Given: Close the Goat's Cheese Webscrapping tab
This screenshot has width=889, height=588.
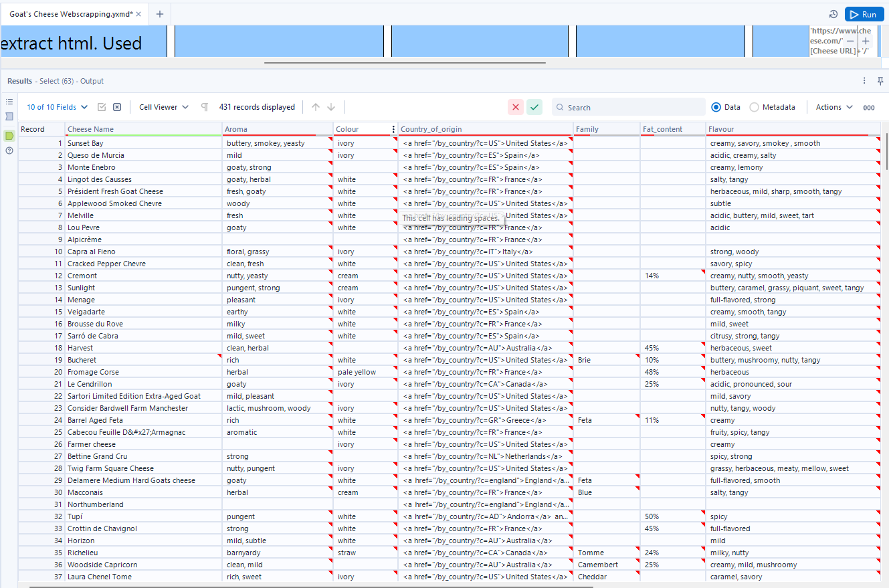Looking at the screenshot, I should pos(139,14).
